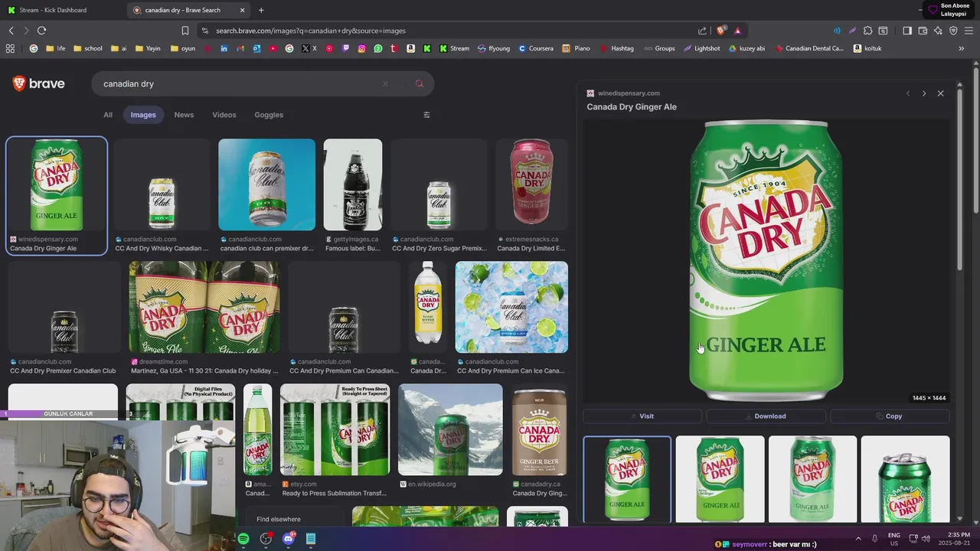
Task: Open the 'Yayin' bookmarks folder
Action: (x=148, y=48)
